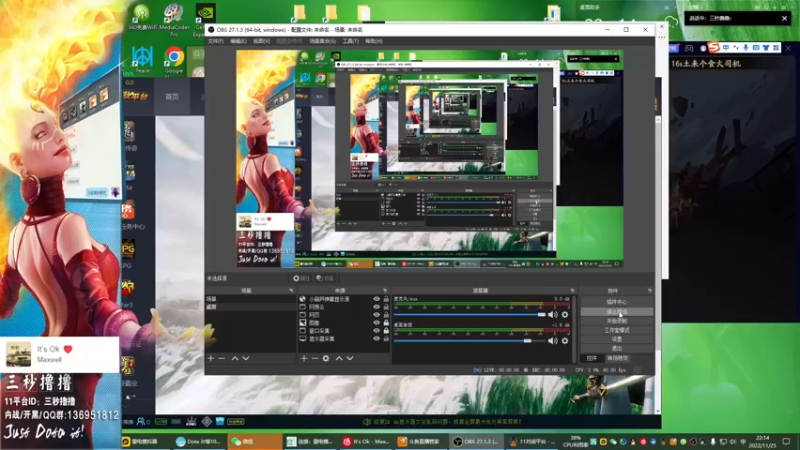The height and width of the screenshot is (450, 800).
Task: Switch to the 控件 tab
Action: 591,358
